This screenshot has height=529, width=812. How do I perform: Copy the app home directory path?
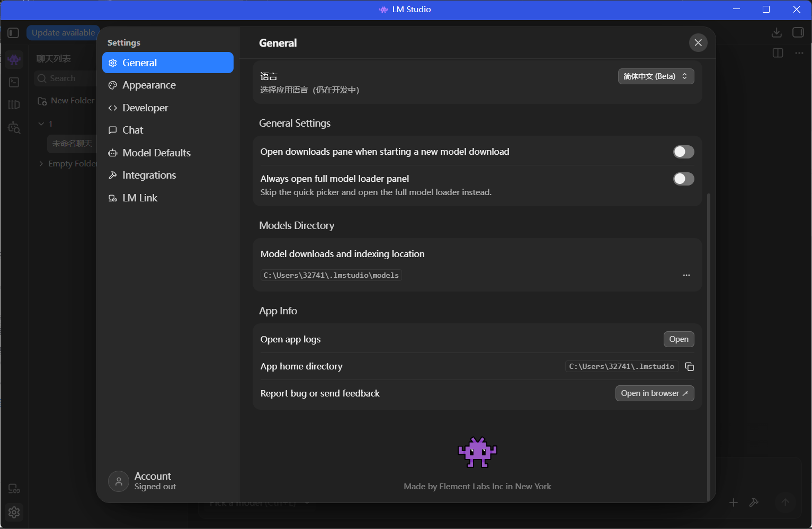(x=689, y=367)
